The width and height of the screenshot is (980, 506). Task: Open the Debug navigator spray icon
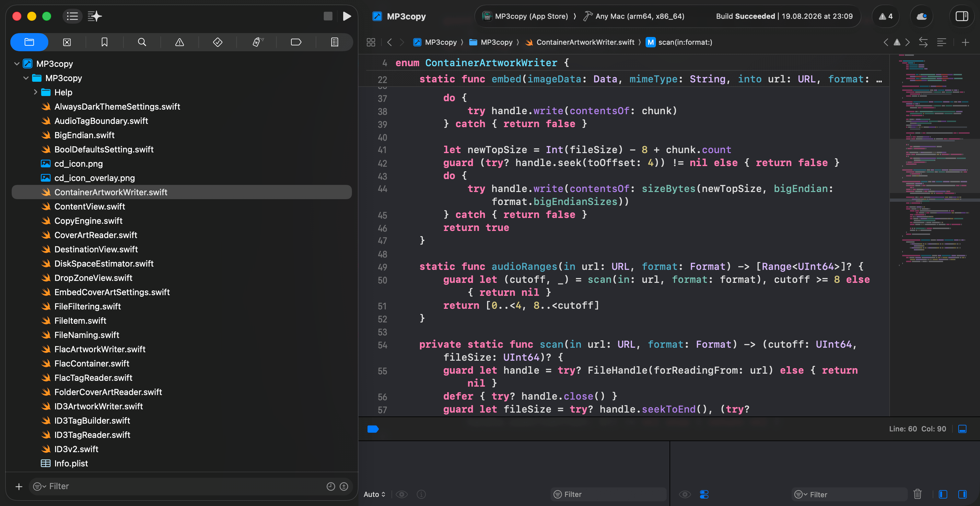258,42
